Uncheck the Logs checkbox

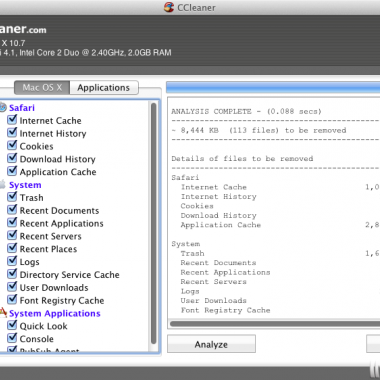tap(12, 261)
